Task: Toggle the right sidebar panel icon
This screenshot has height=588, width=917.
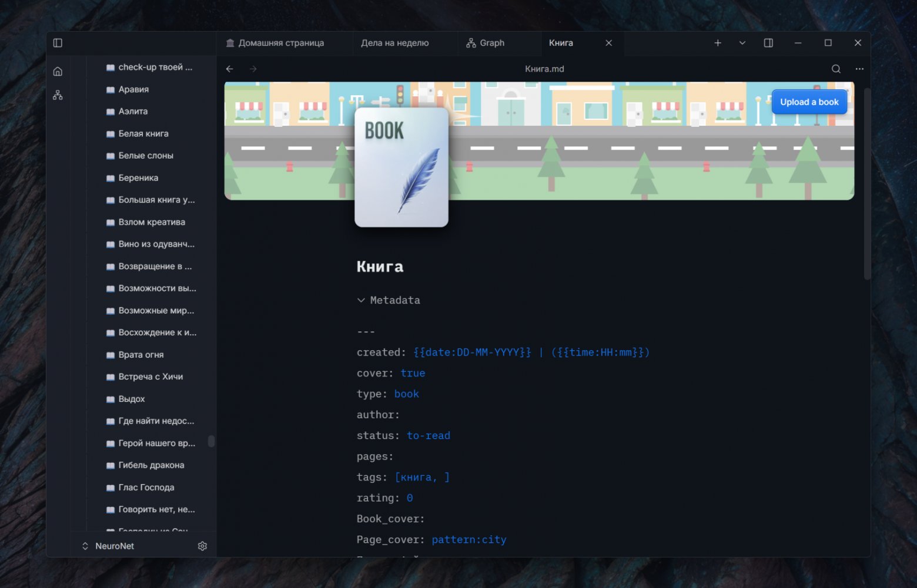Action: 768,43
